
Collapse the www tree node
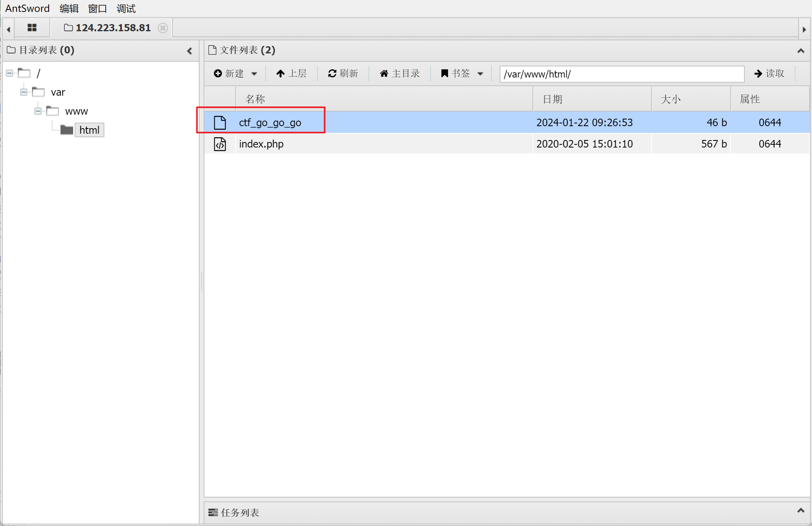[x=38, y=111]
